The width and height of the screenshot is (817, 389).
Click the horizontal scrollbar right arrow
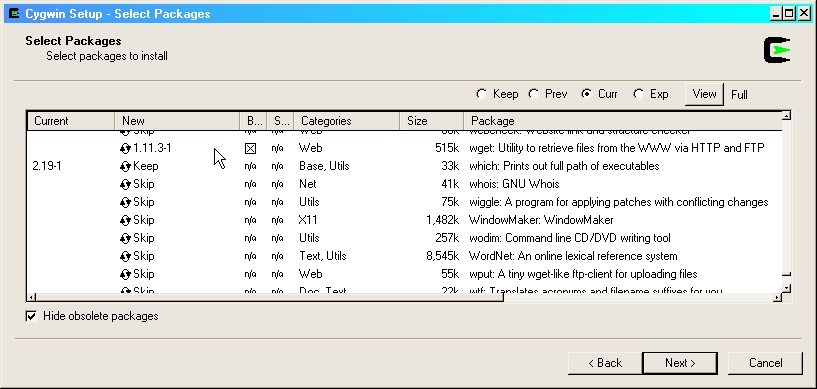777,297
